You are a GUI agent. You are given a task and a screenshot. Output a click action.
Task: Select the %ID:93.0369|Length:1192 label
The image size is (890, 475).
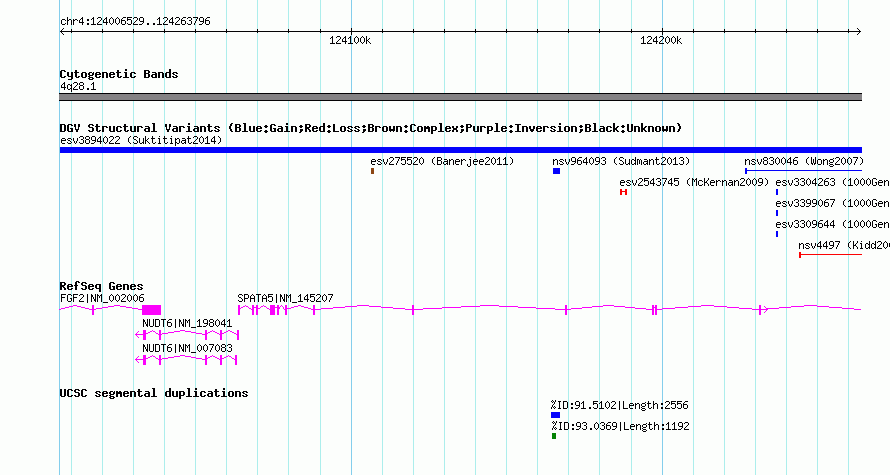coord(620,426)
